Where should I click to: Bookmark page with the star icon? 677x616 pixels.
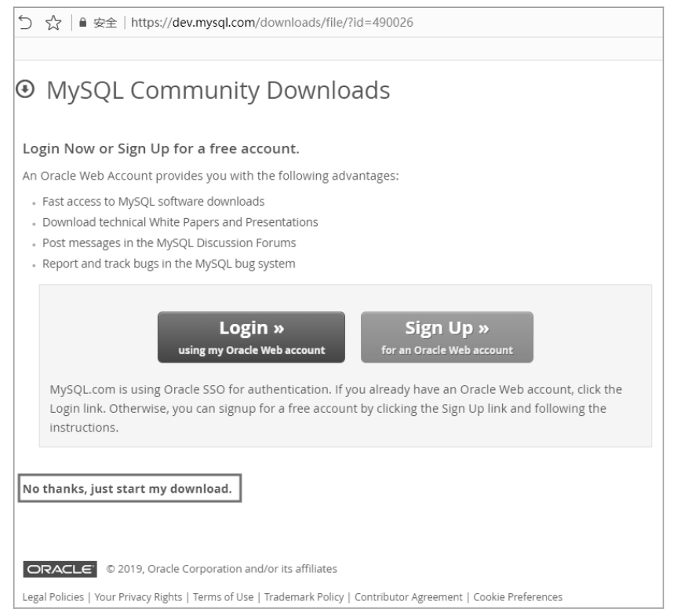click(53, 23)
